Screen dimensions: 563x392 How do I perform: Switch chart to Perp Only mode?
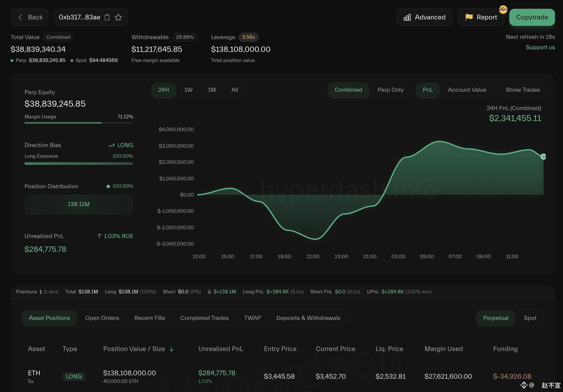(390, 90)
